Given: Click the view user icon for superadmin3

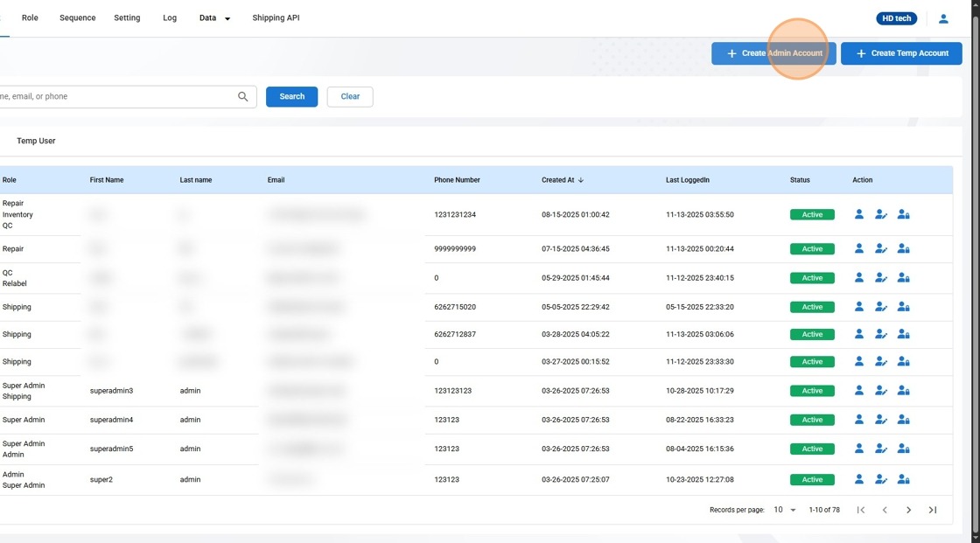Looking at the screenshot, I should 858,390.
